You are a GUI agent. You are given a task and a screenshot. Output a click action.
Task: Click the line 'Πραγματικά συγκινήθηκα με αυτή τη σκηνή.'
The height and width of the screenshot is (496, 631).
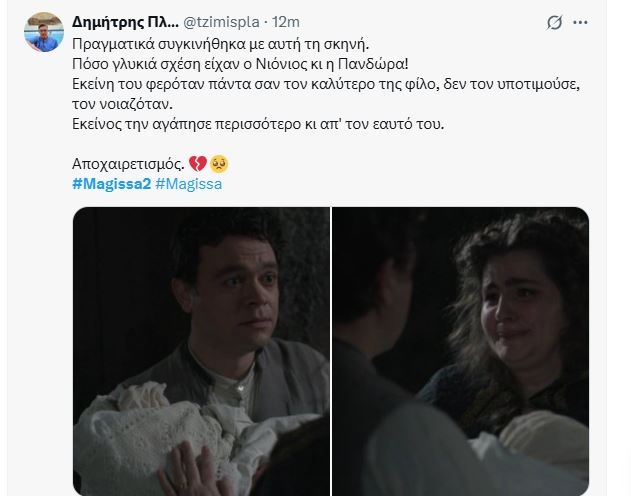pos(221,44)
